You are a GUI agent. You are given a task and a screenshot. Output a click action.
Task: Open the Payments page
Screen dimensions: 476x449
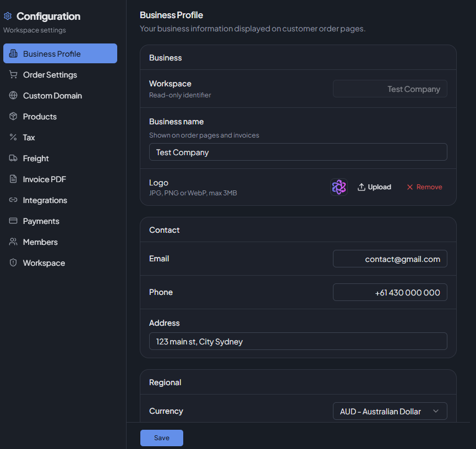point(60,221)
